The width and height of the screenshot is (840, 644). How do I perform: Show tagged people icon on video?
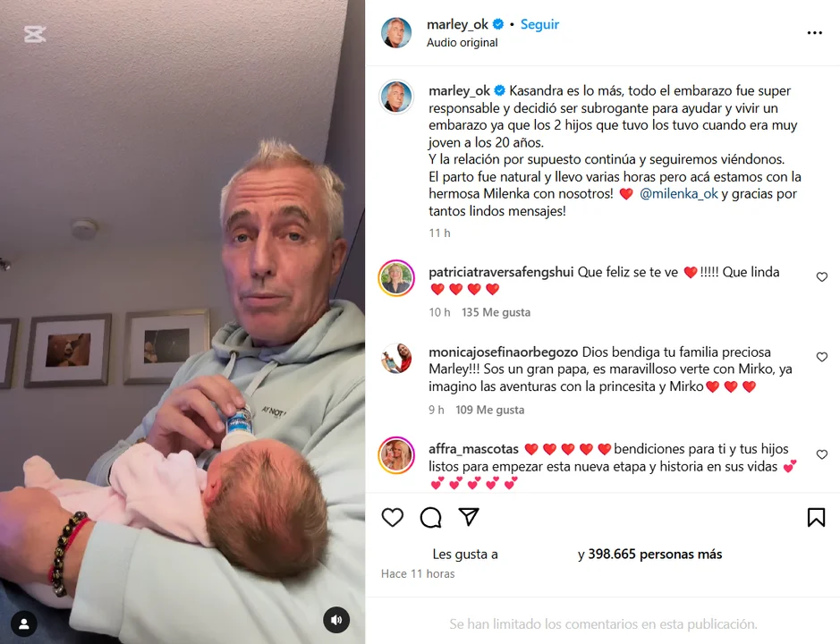[24, 624]
